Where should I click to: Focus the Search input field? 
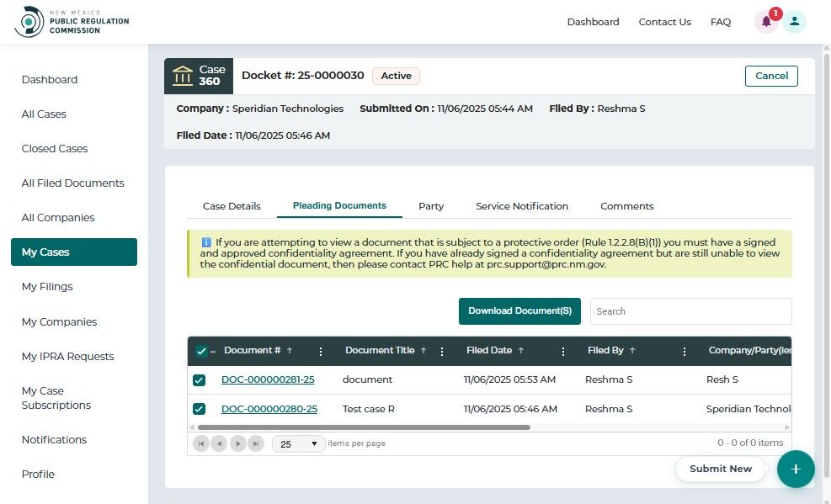tap(691, 311)
